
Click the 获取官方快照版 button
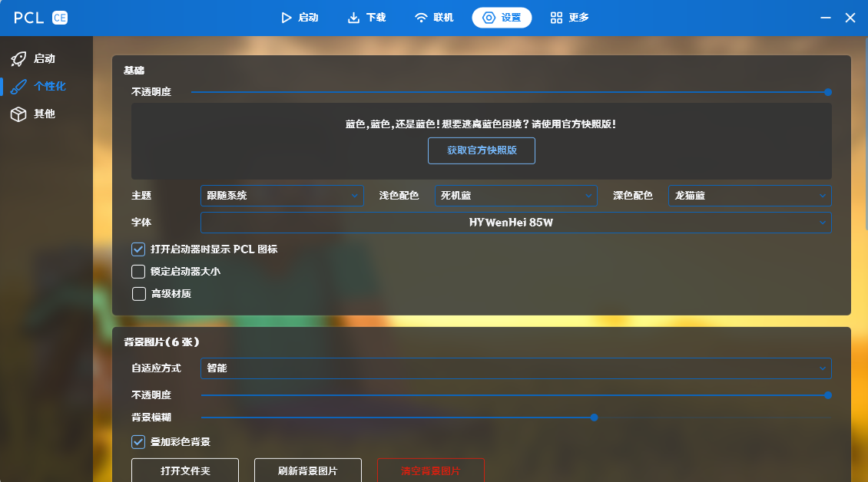(482, 150)
